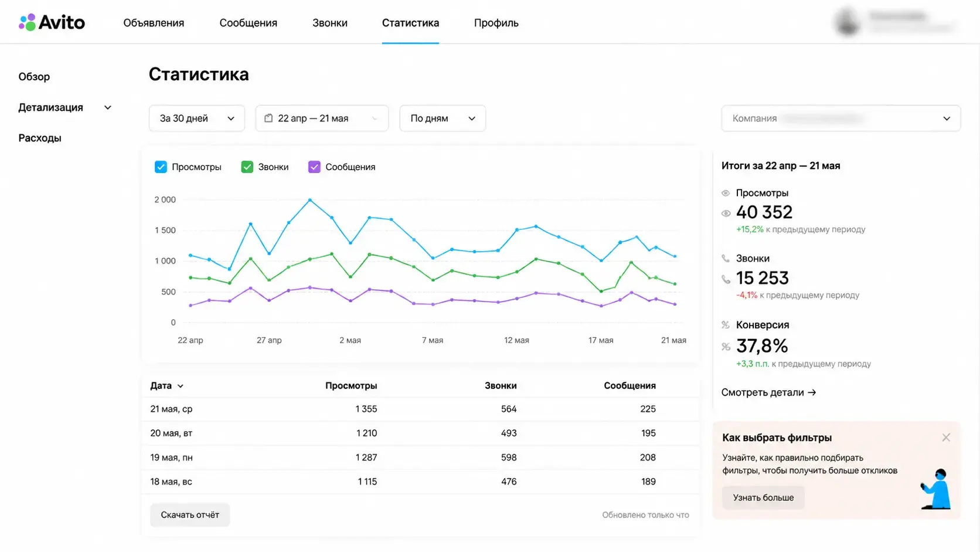Click the calendar icon in date range
Image resolution: width=980 pixels, height=552 pixels.
click(x=268, y=118)
